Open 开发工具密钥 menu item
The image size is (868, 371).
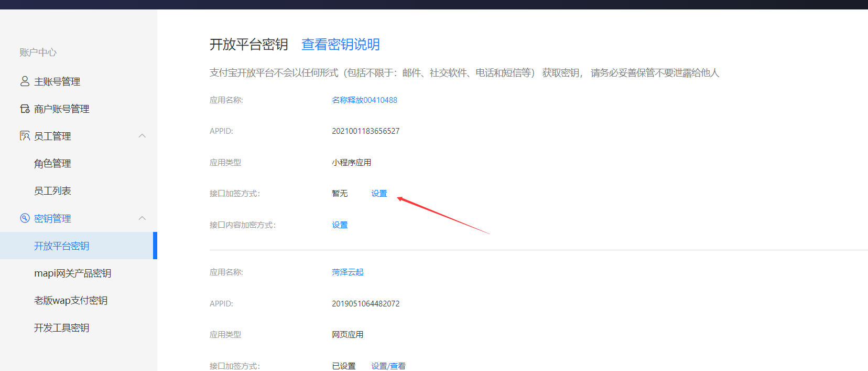coord(62,327)
